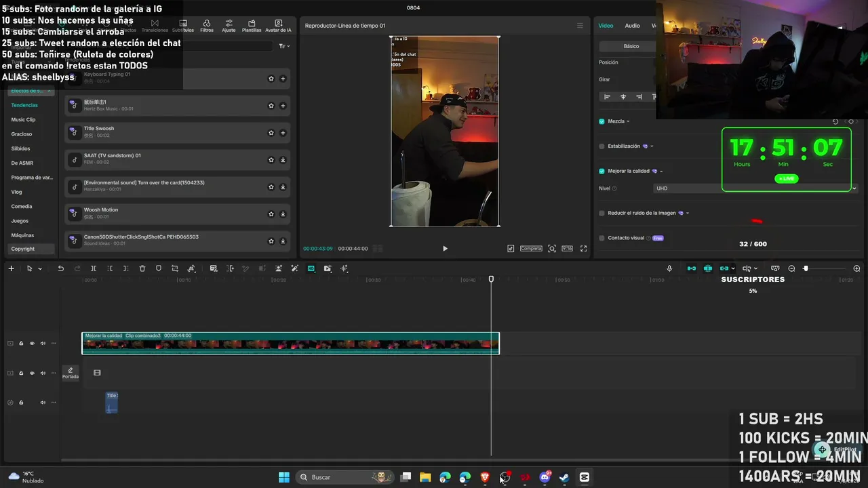Select the Music Clip category

tap(23, 120)
